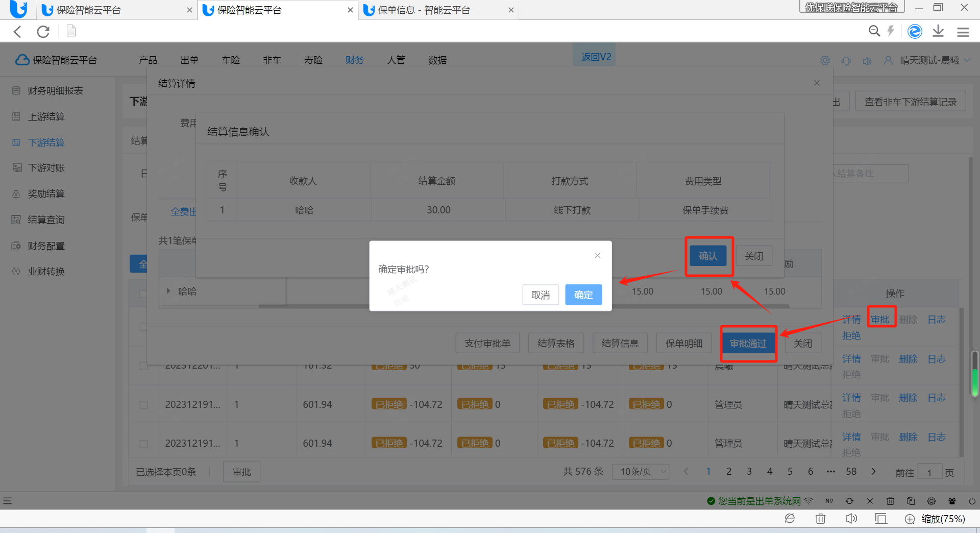Click the 审批 batch button at bottom
Image resolution: width=980 pixels, height=533 pixels.
point(241,472)
